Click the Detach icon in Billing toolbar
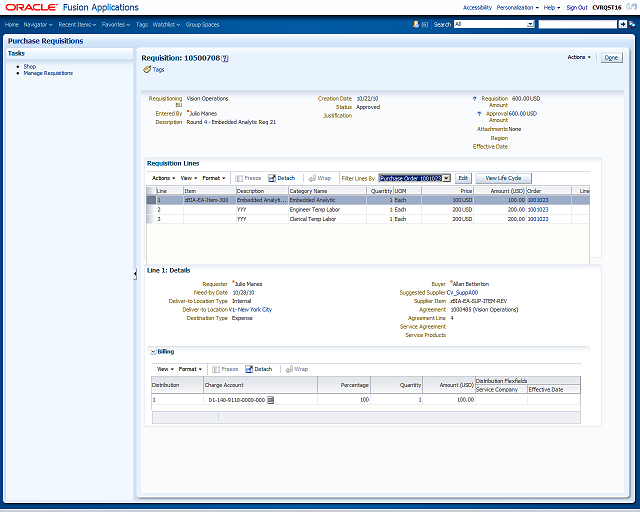The width and height of the screenshot is (640, 512). [249, 369]
